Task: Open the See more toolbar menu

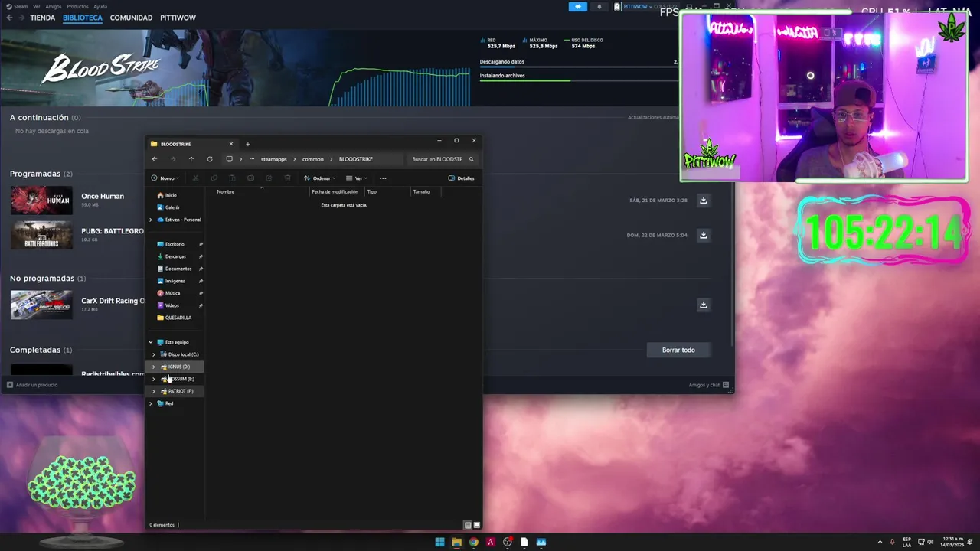Action: [x=383, y=178]
